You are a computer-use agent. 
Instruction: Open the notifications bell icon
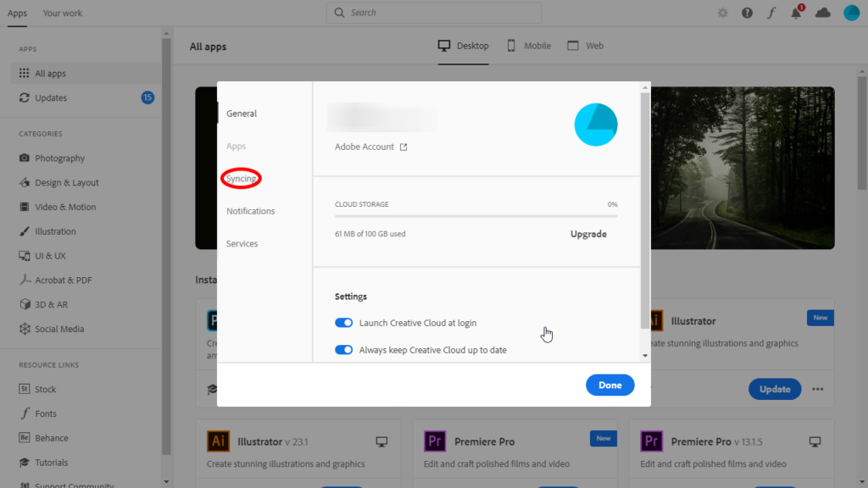(796, 12)
